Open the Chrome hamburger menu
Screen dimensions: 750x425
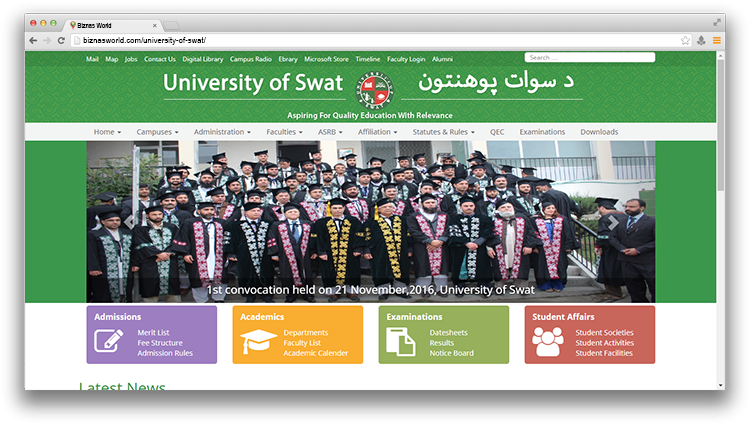(716, 40)
